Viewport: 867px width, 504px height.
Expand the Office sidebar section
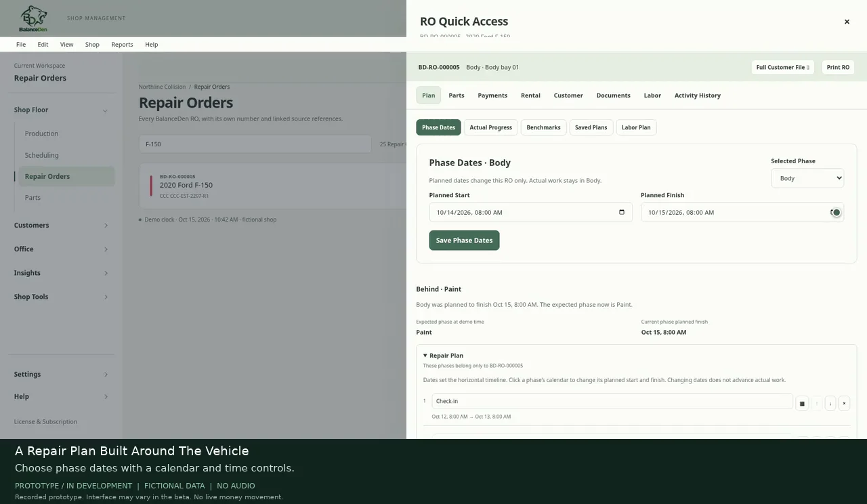click(x=106, y=249)
